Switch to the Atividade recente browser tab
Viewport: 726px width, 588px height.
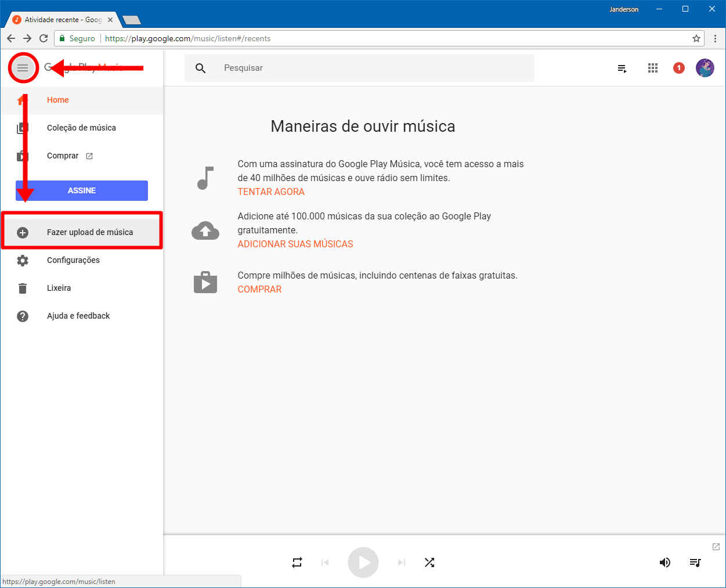58,19
